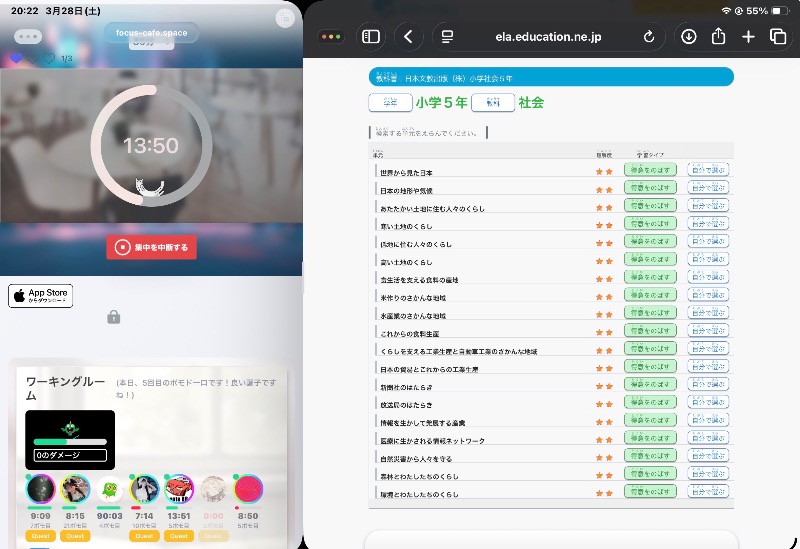This screenshot has height=549, width=800.
Task: Open unit あたたかい土地に住む人々のくらし
Action: (x=432, y=209)
